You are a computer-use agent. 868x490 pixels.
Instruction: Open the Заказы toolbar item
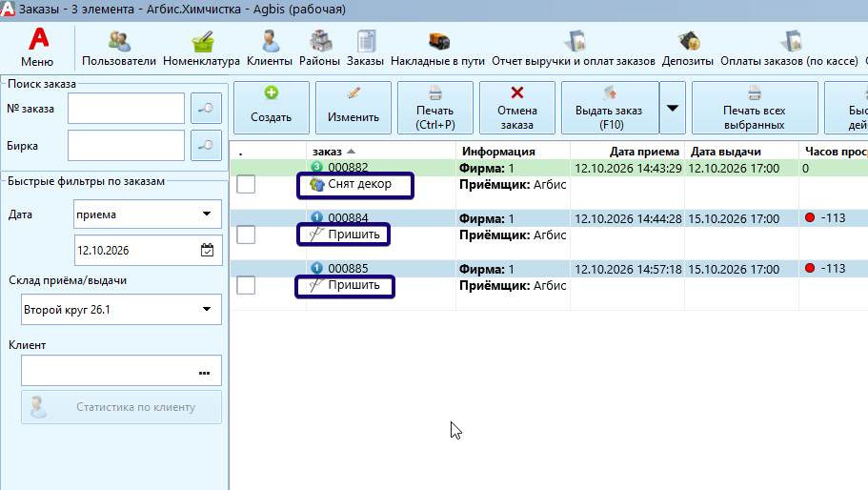point(365,48)
